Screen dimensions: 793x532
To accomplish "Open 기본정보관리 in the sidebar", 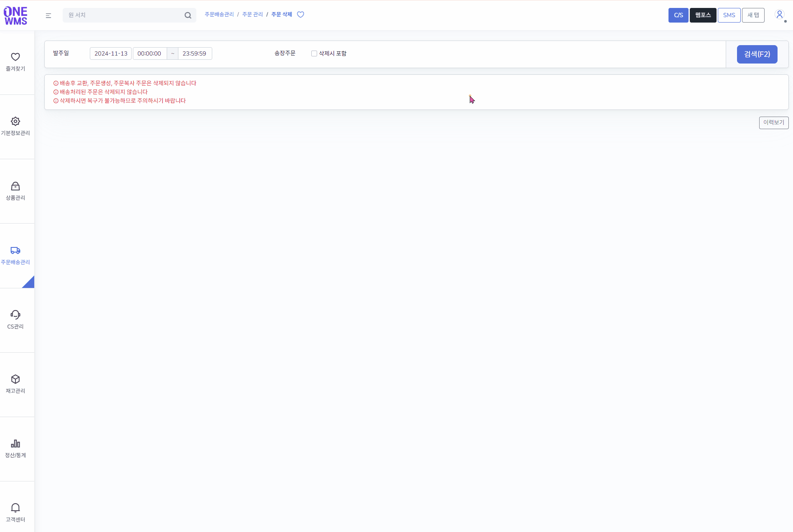I will pos(15,126).
